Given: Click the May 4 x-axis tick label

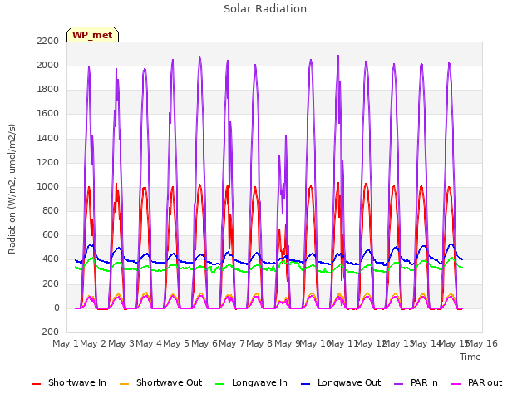Looking at the screenshot, I should pos(149,343).
